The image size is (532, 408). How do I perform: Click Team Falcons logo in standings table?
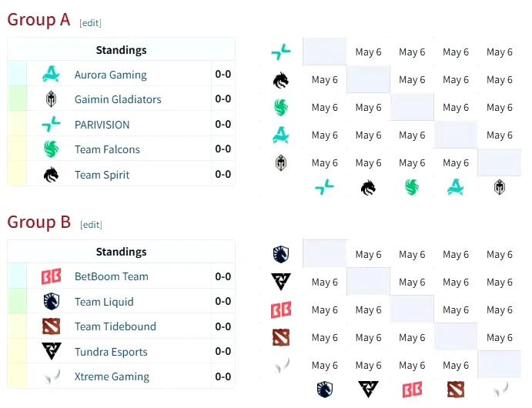(x=52, y=149)
